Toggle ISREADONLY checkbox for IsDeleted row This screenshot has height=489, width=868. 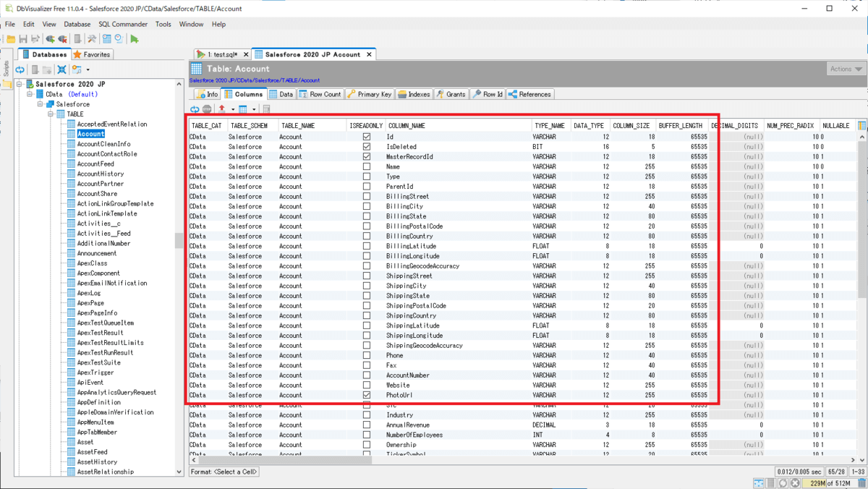point(367,147)
